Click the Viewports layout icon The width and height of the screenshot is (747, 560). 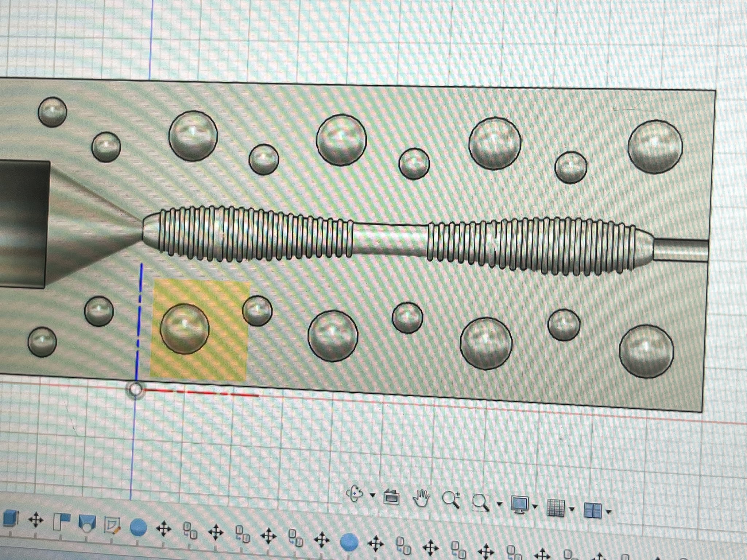coord(592,510)
